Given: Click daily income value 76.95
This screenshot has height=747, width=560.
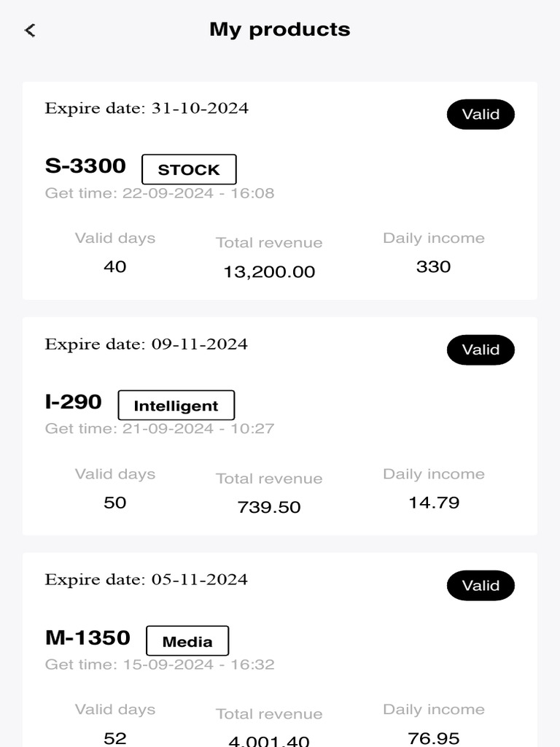Looking at the screenshot, I should pos(433,738).
